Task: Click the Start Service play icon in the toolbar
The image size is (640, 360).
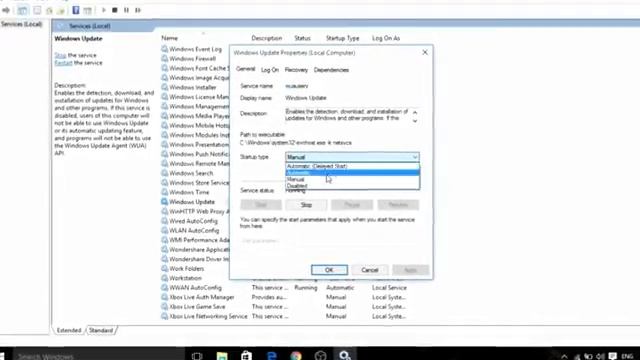Action: [104, 10]
